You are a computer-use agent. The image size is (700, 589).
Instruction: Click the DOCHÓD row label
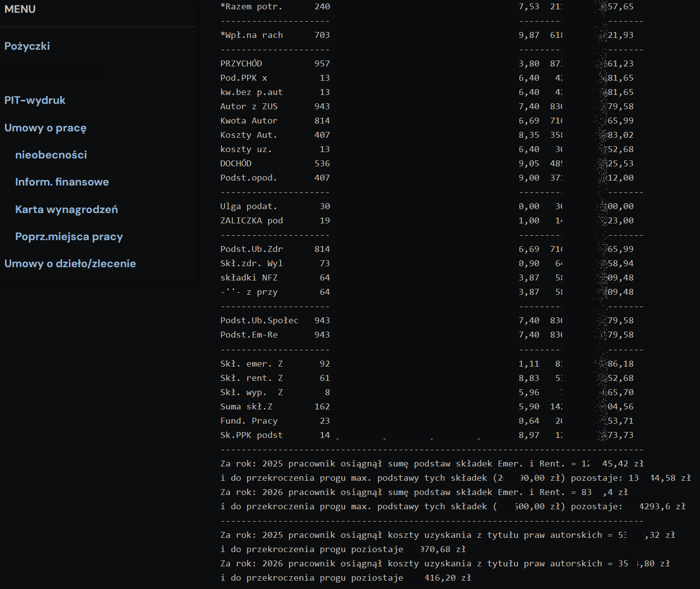coord(236,163)
